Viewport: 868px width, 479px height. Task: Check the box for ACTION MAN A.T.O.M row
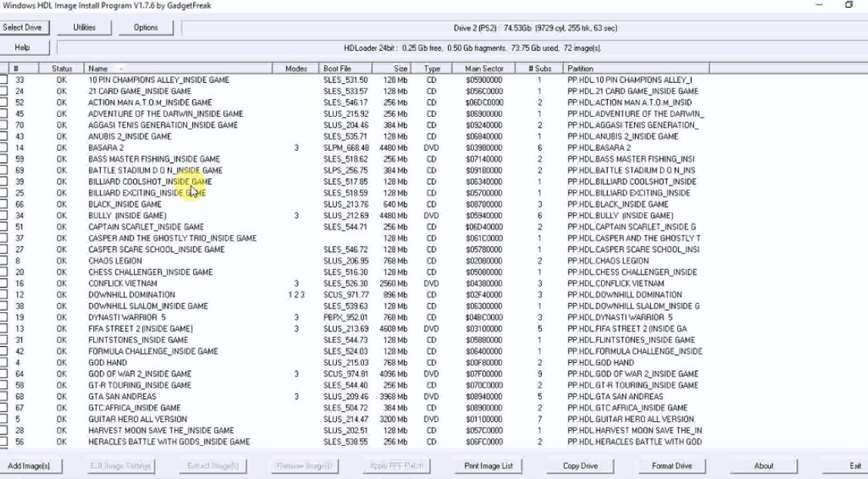pyautogui.click(x=4, y=102)
